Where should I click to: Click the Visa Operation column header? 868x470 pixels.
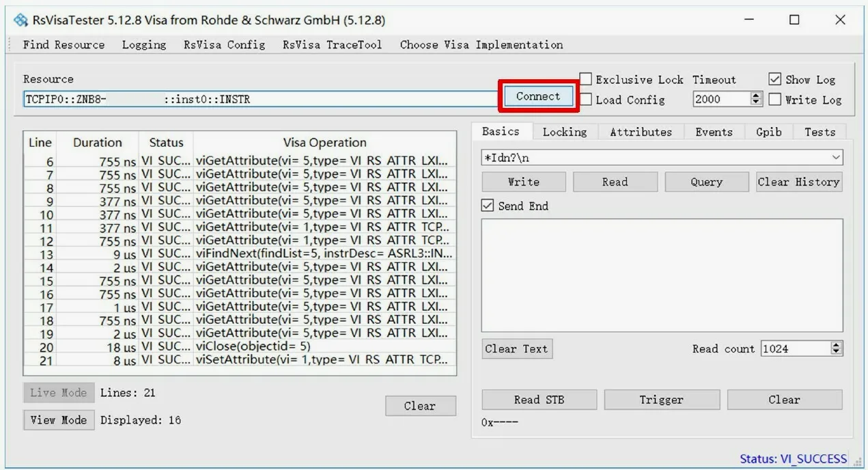324,143
